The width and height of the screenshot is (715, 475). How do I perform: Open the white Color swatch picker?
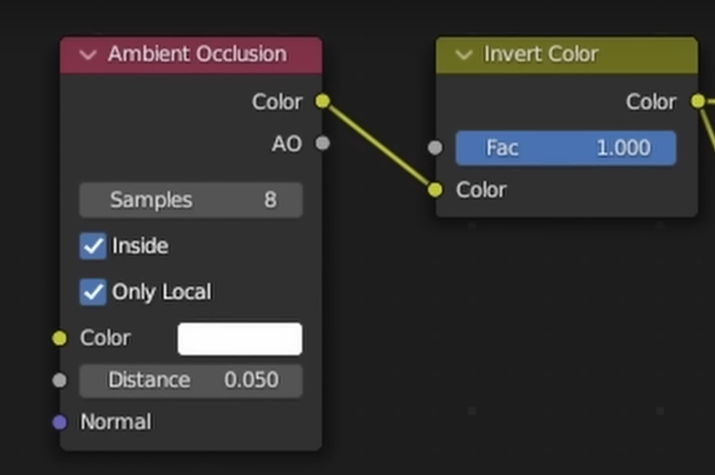[x=240, y=339]
